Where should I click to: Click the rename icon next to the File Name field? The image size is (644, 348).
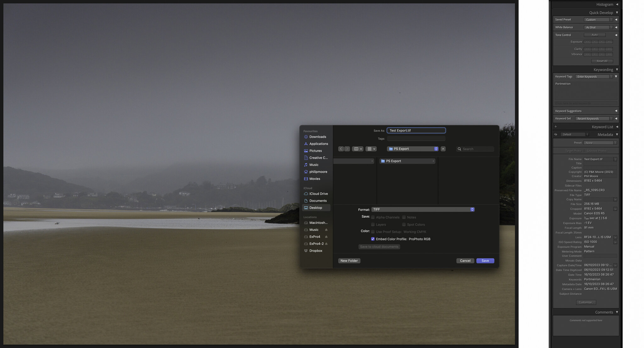point(615,159)
